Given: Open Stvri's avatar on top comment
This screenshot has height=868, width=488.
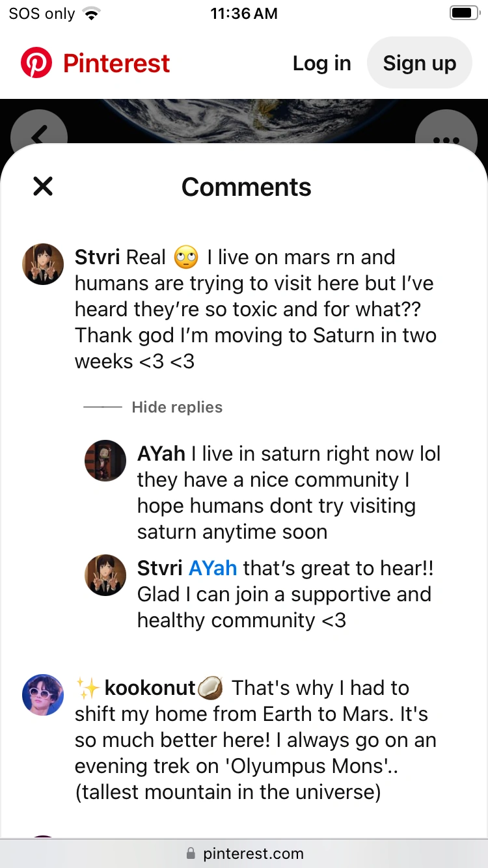Looking at the screenshot, I should pos(43,264).
